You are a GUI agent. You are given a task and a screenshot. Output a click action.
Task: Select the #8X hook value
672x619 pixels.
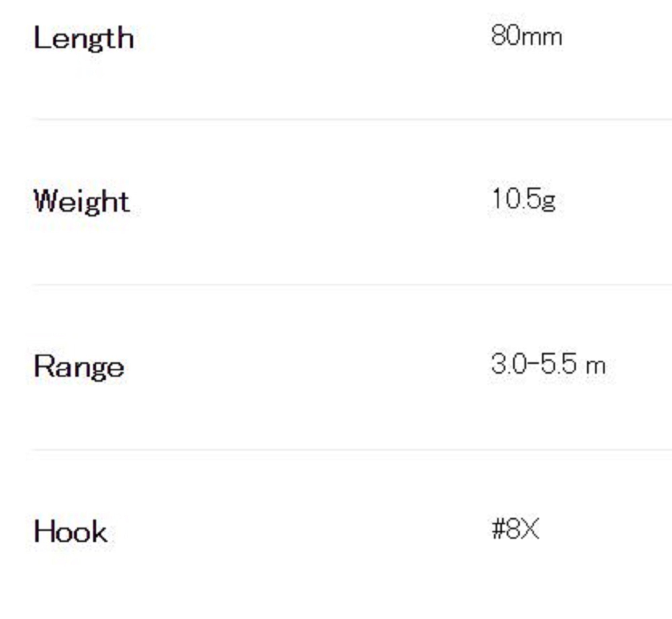click(x=515, y=529)
